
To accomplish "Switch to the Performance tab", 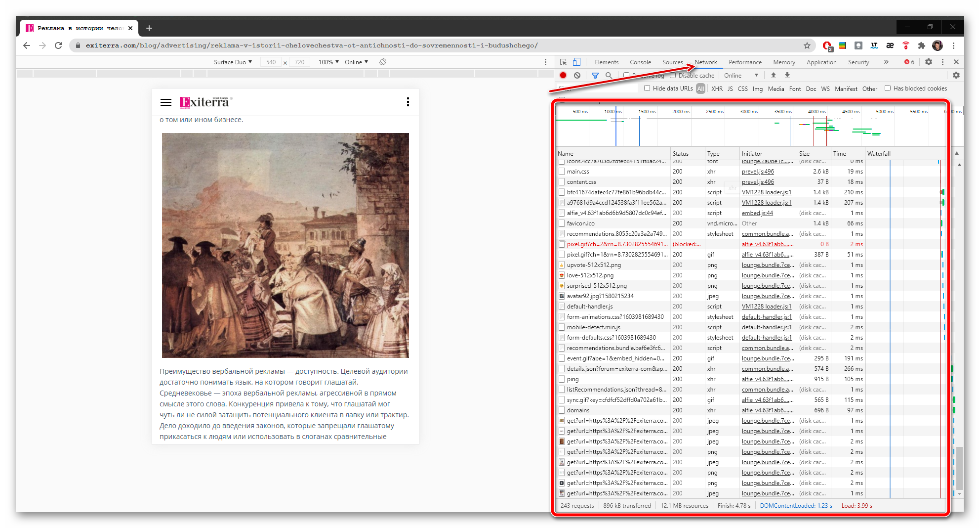I will 745,62.
